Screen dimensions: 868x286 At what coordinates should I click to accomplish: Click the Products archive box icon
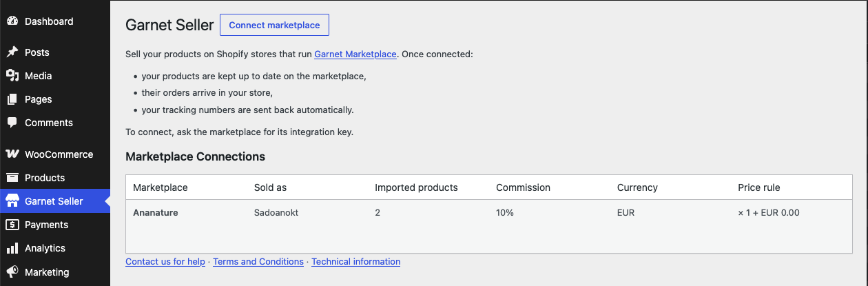(12, 178)
